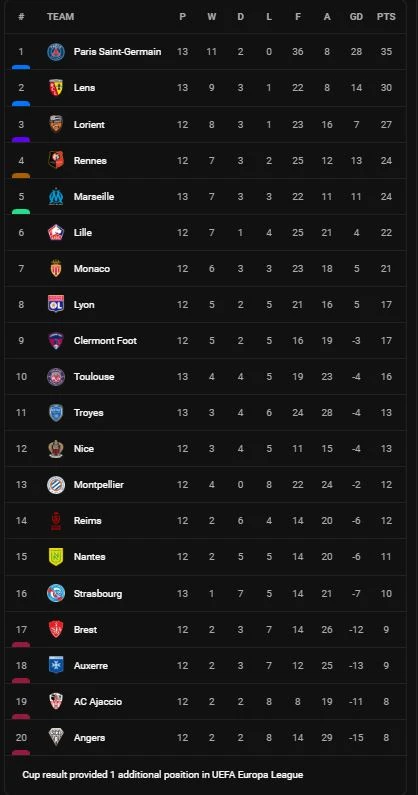This screenshot has width=418, height=795.
Task: Click the green marker under Marseille's rank
Action: point(21,211)
